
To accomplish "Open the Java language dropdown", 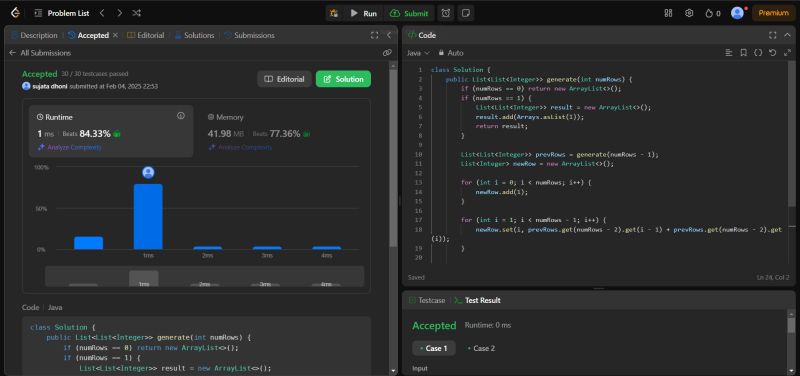I will 418,53.
